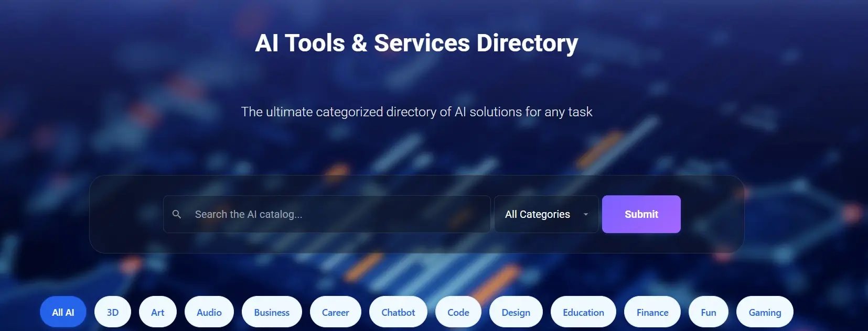Choose the Art category chip

click(158, 312)
